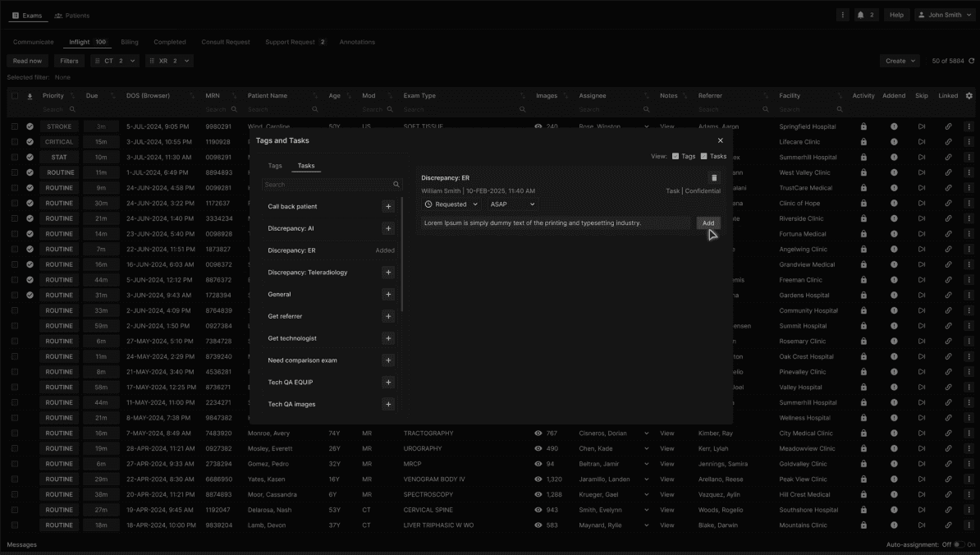Add the Get referrer task
980x555 pixels.
point(388,316)
